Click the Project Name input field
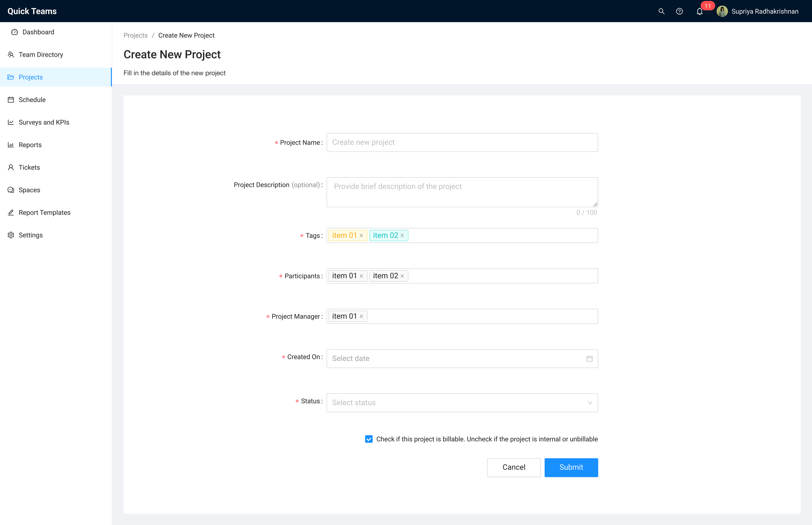 point(462,143)
